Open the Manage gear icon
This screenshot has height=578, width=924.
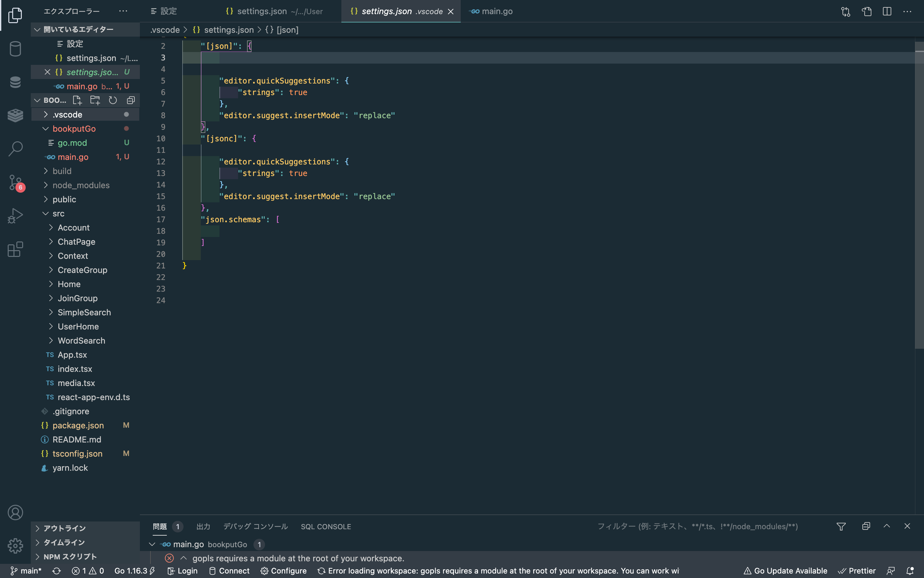coord(15,546)
